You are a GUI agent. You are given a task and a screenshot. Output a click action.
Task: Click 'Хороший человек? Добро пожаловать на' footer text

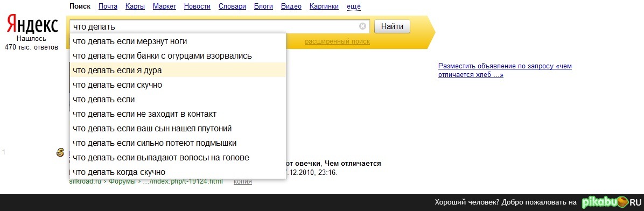506,202
